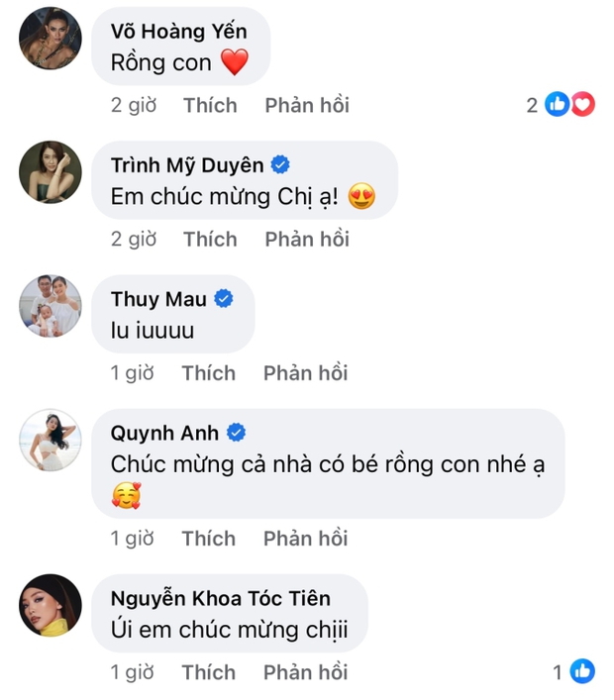Click reaction icons on Võ Hoàng Yến's comment
Screen dimensions: 614x700
pos(570,105)
